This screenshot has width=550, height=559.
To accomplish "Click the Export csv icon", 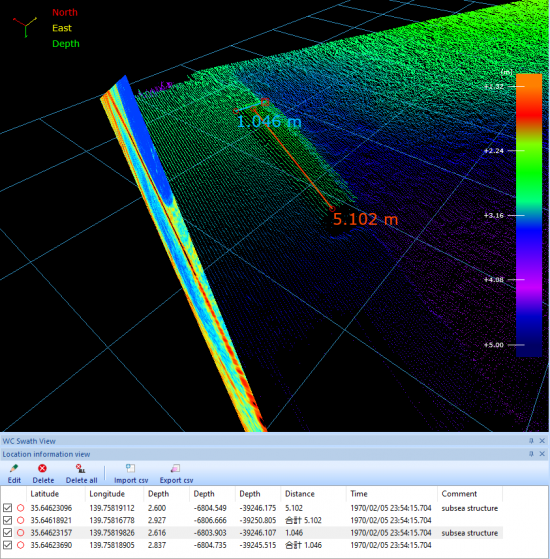I will pyautogui.click(x=176, y=468).
